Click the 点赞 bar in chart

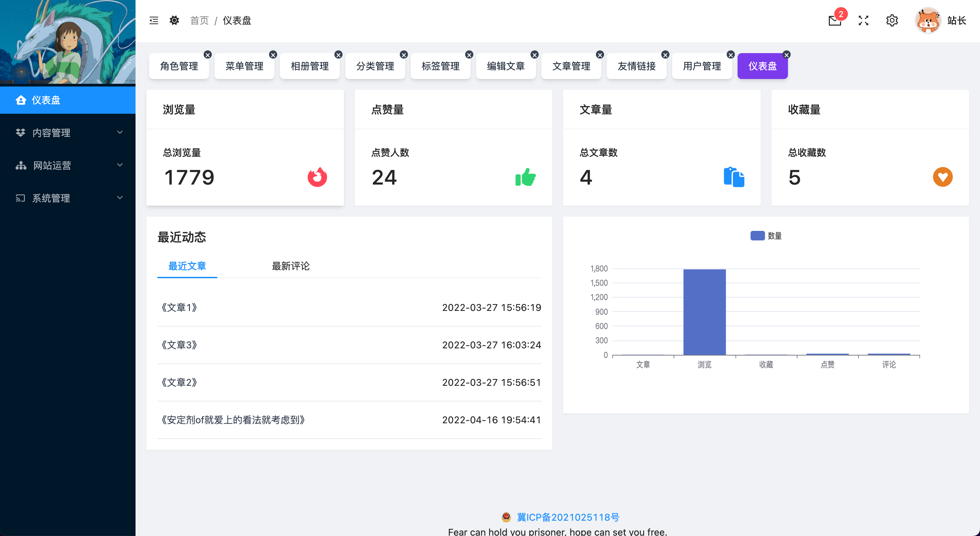[x=827, y=354]
